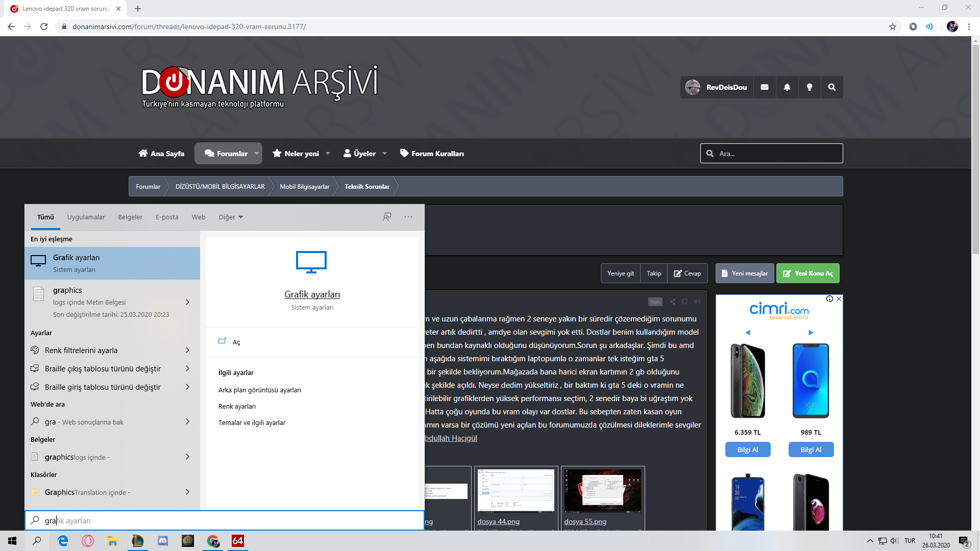Share post with share icon

click(672, 302)
